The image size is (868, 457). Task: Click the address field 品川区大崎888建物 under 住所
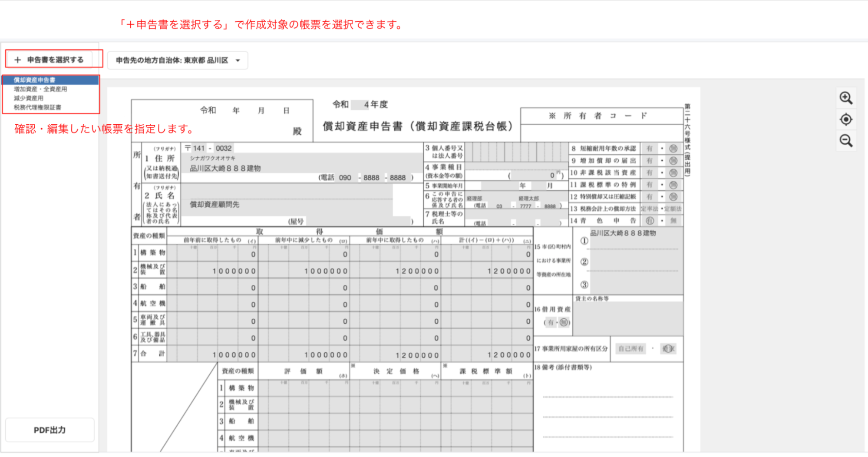[302, 169]
